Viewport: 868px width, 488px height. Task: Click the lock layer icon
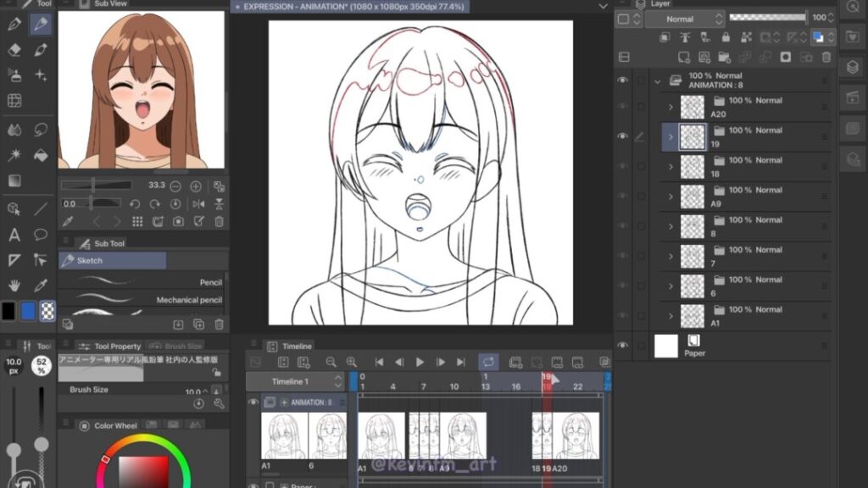[726, 38]
